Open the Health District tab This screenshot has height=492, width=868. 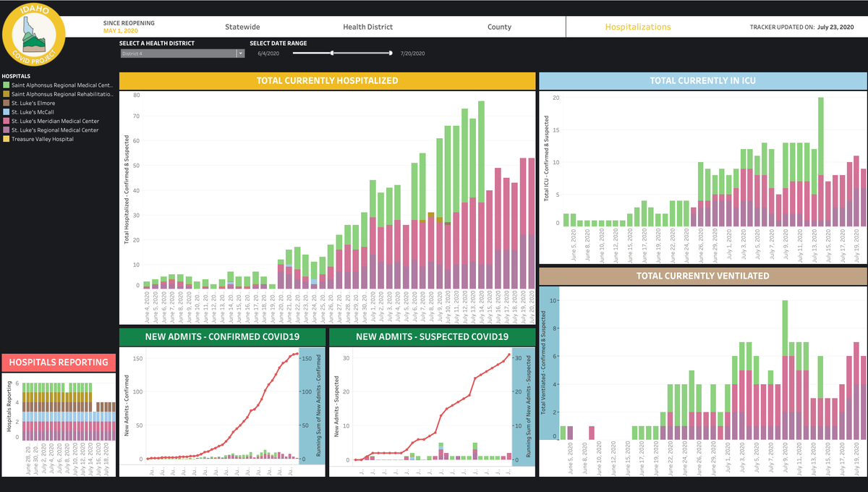367,27
